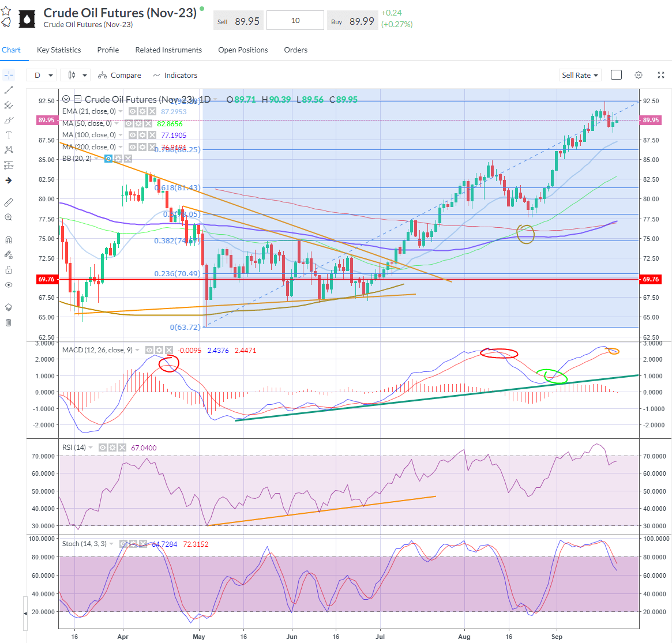Open the candlestick chart type dropdown
Screen dimensions: 672x643
coord(76,76)
